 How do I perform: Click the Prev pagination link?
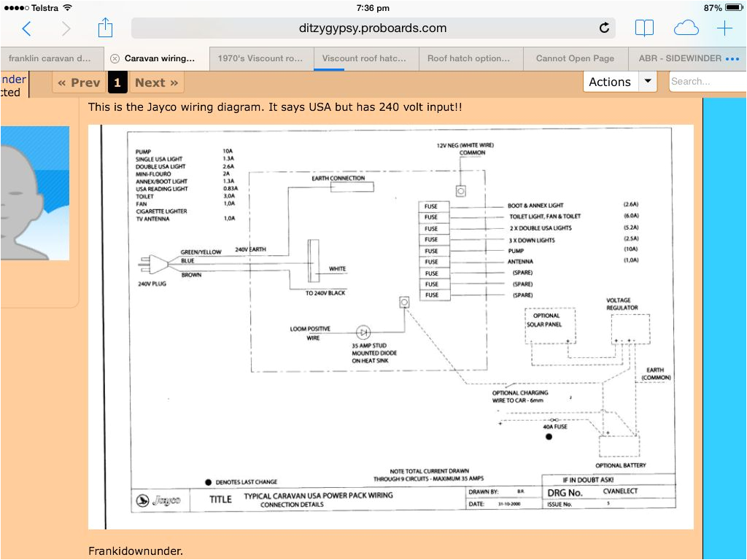tap(77, 82)
